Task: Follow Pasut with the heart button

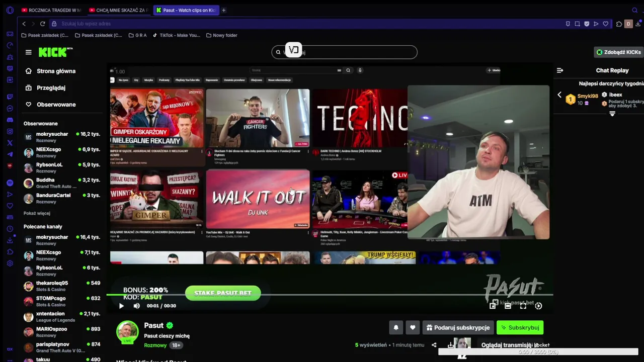Action: (413, 327)
